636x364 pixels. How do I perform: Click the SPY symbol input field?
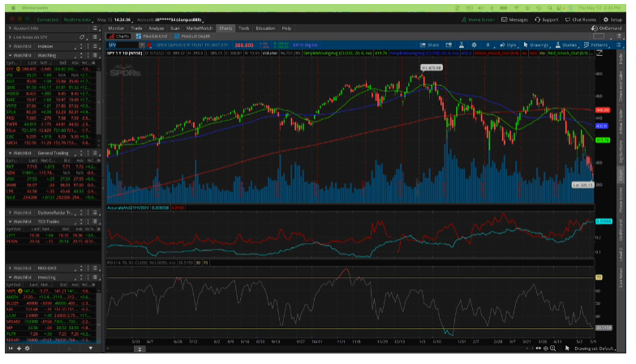click(123, 45)
